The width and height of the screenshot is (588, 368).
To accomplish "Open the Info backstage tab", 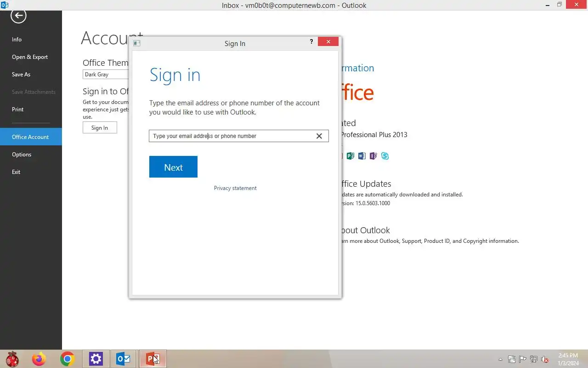I will click(31, 40).
